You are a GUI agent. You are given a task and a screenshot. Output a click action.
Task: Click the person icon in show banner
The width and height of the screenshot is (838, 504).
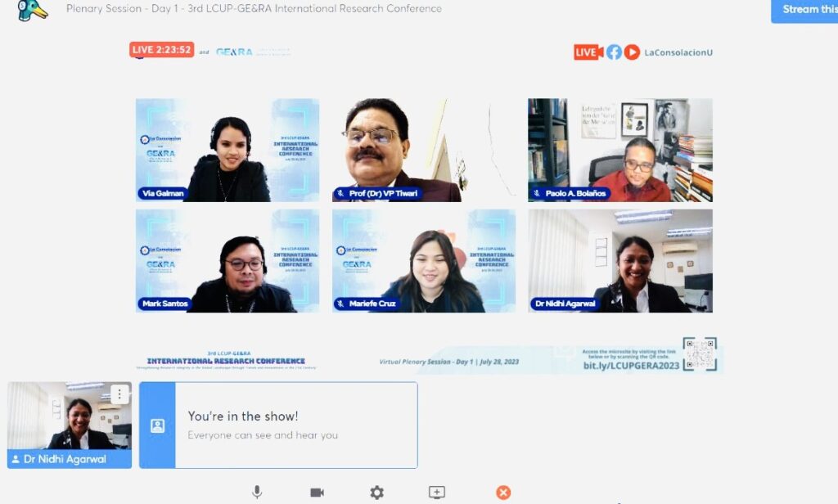(x=157, y=425)
